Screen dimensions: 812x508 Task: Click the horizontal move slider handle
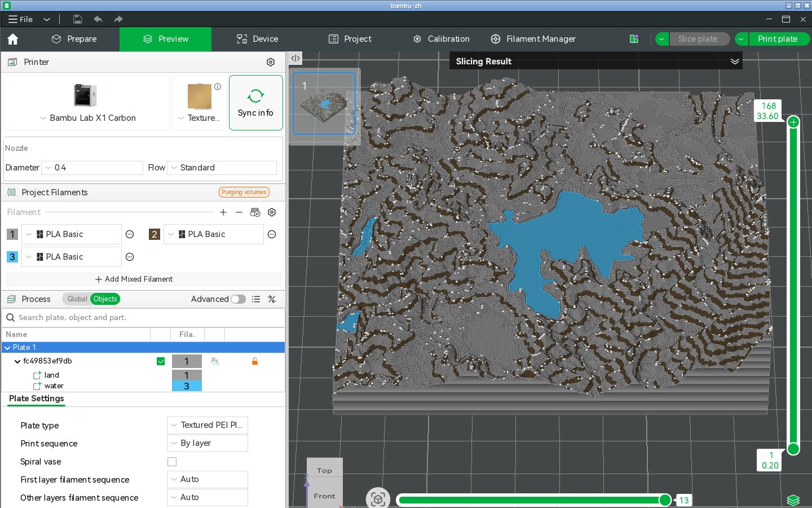665,500
